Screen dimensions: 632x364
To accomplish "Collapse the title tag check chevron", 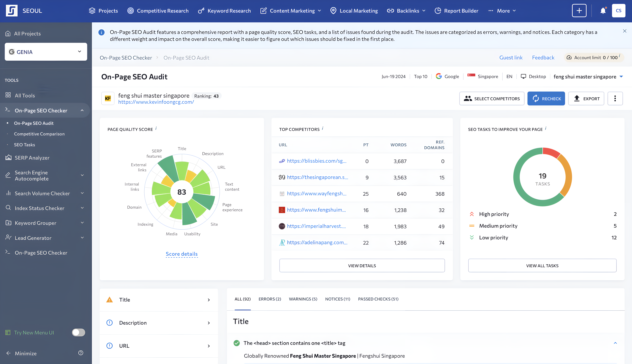I will (615, 343).
